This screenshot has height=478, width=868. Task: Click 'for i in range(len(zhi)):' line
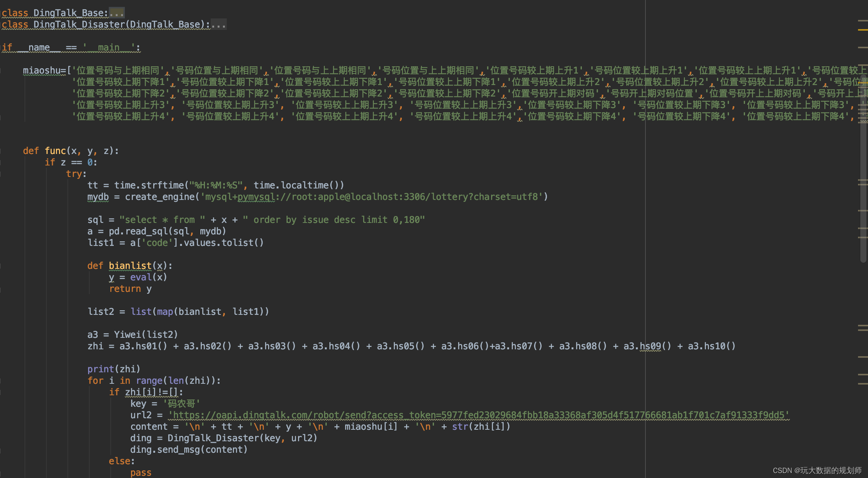click(154, 381)
